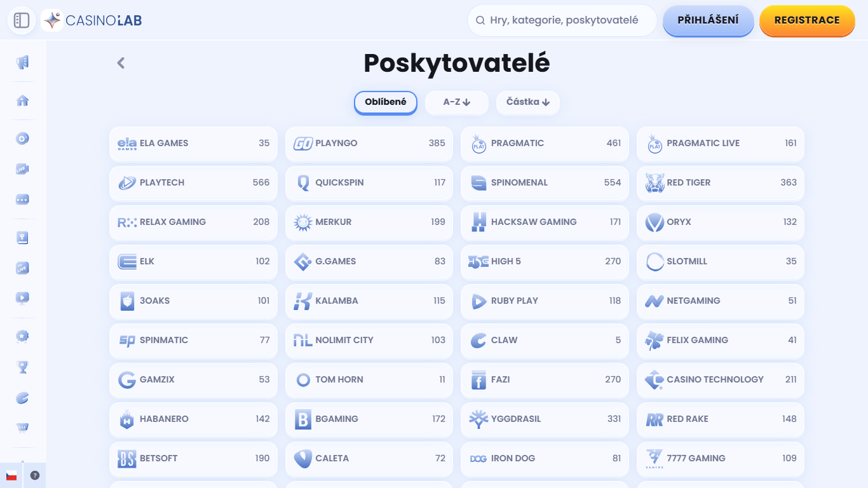This screenshot has height=488, width=868.
Task: Click the BGAMING provider name
Action: pos(337,419)
